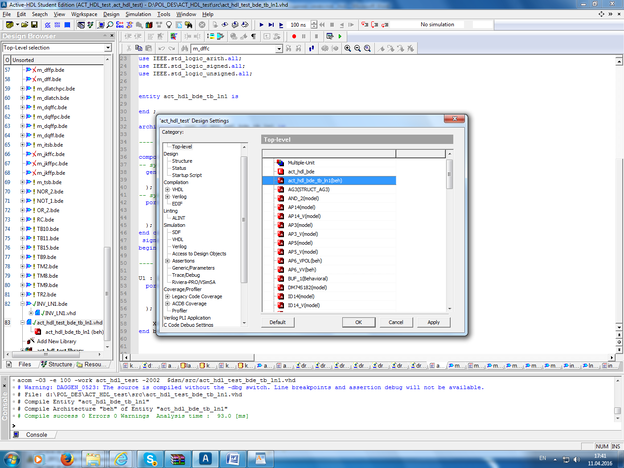Select the Multiple-Unit entry icon
Viewport: 624px width, 468px height.
[280, 162]
